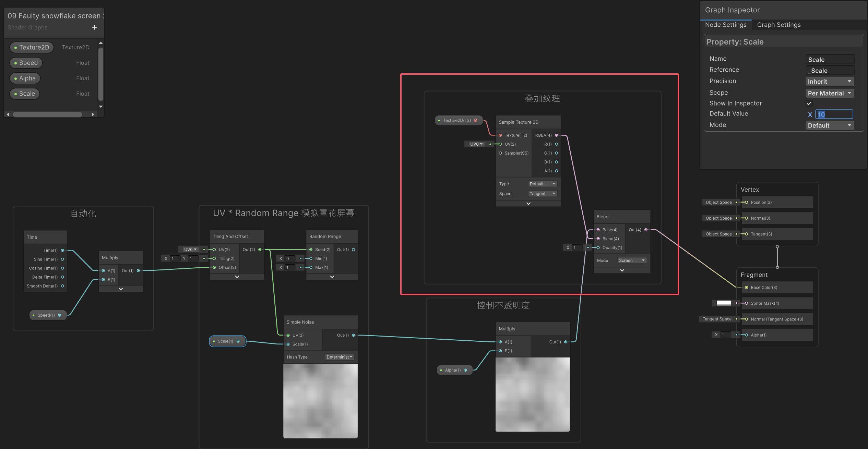Collapse Tiling And Offset node chevron
This screenshot has width=868, height=449.
[237, 277]
